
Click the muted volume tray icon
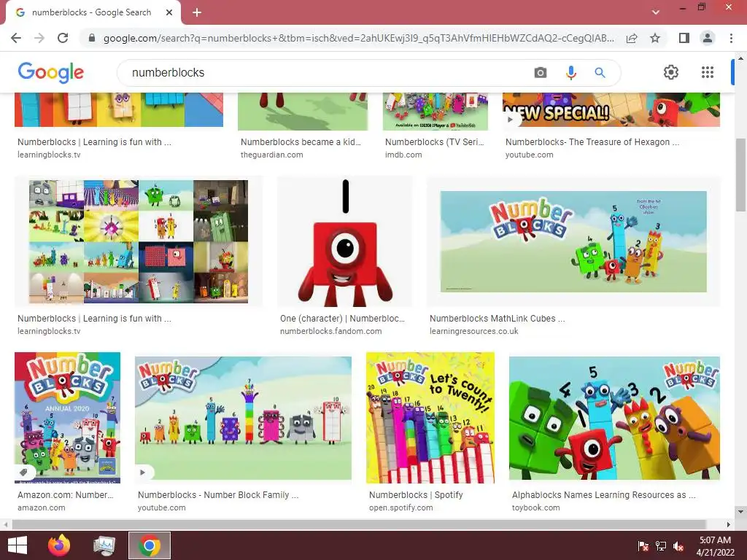click(x=678, y=546)
